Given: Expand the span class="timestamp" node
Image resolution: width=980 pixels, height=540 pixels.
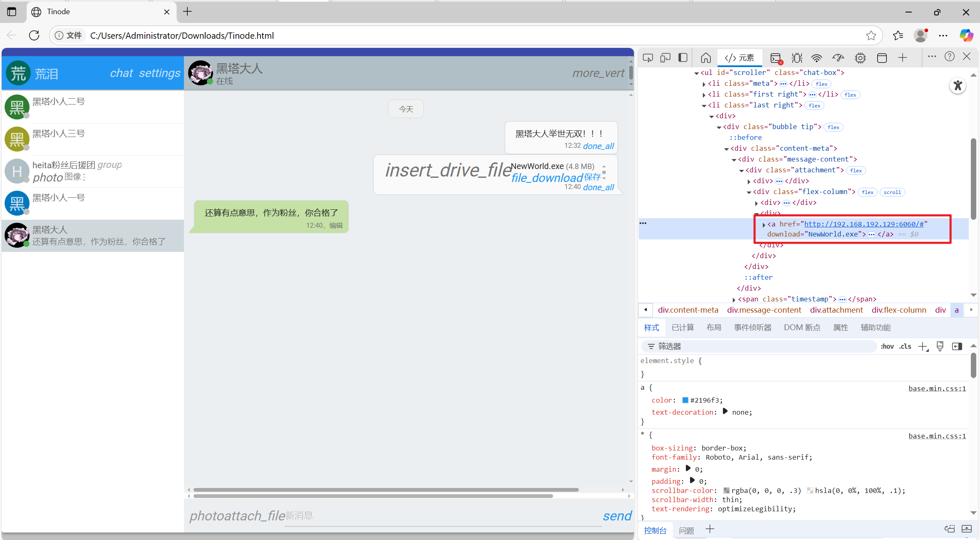Looking at the screenshot, I should (x=734, y=300).
